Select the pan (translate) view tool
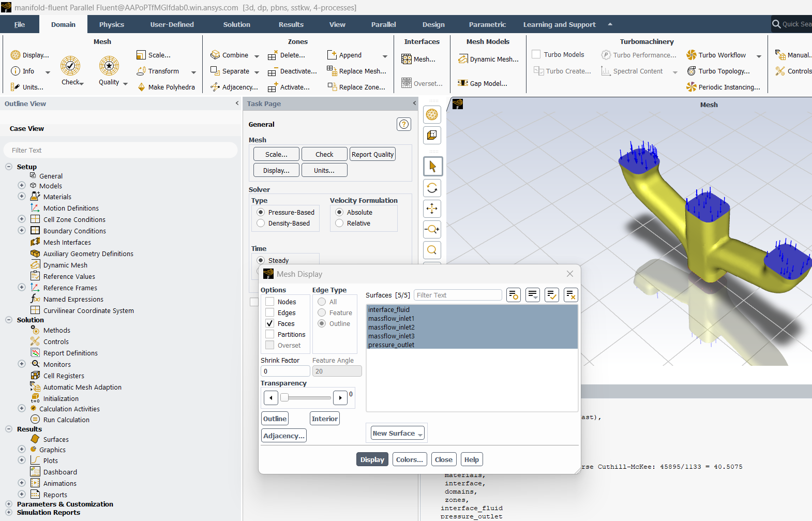The height and width of the screenshot is (521, 812). click(x=432, y=209)
